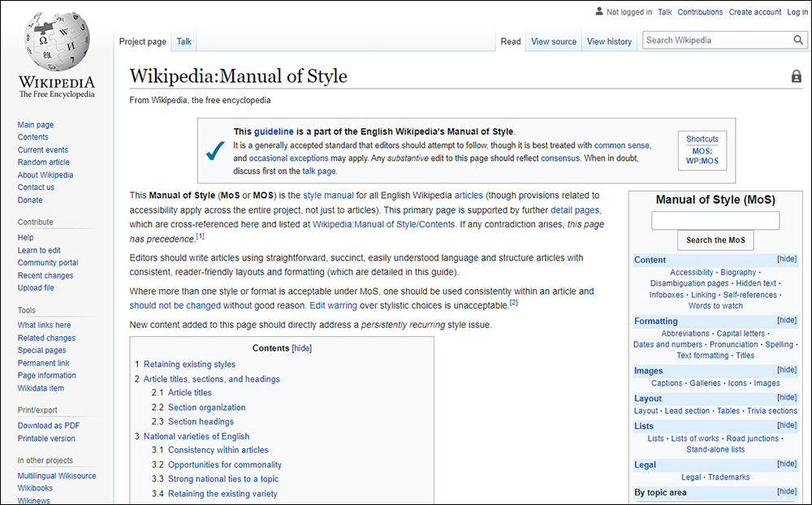The image size is (812, 505).
Task: Open the View source tab
Action: click(x=554, y=41)
